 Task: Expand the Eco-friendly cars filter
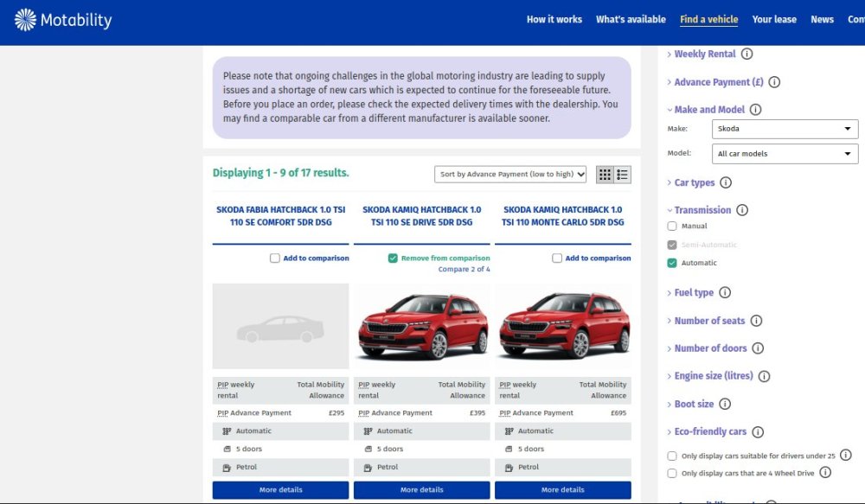[710, 431]
